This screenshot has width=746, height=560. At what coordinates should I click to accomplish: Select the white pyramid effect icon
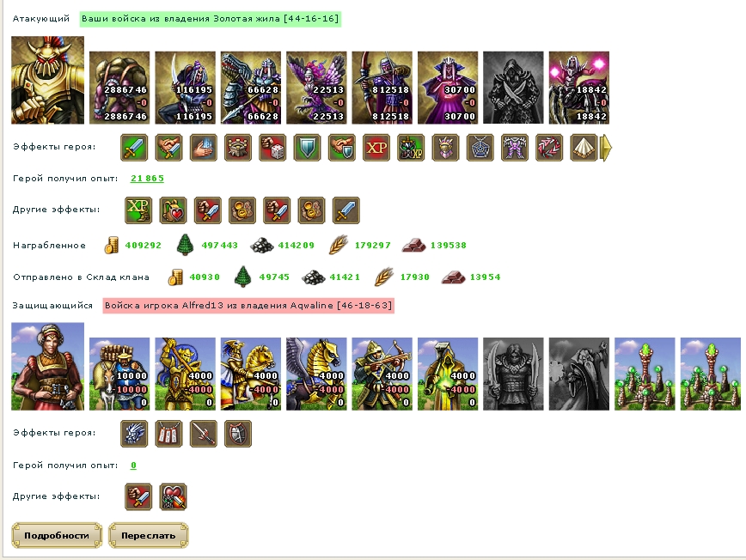pyautogui.click(x=584, y=148)
